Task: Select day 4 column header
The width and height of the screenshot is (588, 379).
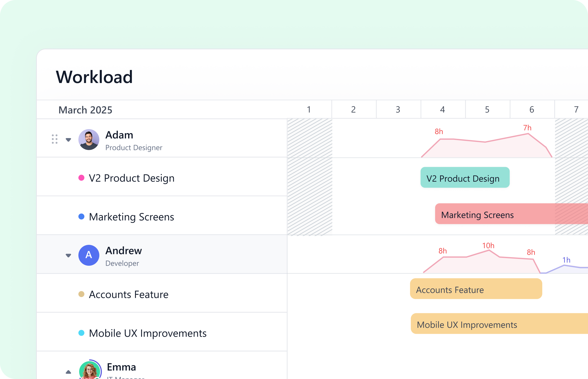Action: click(x=442, y=109)
